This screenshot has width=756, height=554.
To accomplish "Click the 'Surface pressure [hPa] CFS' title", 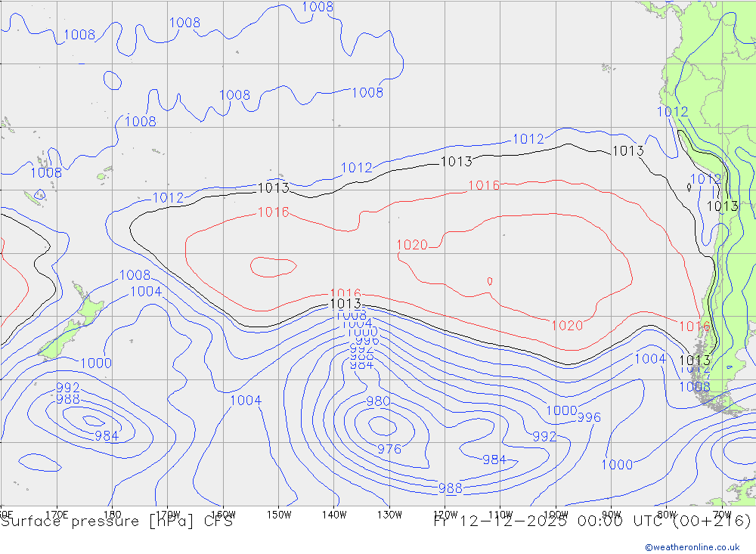I will 116,522.
